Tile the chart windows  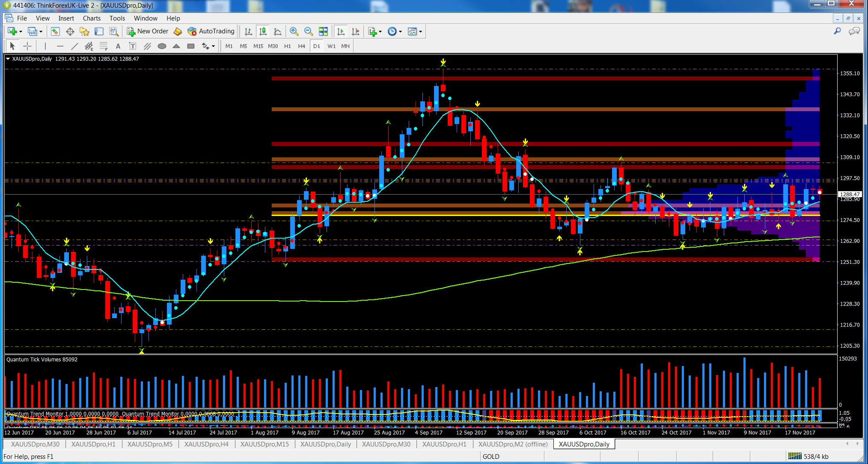tap(323, 31)
